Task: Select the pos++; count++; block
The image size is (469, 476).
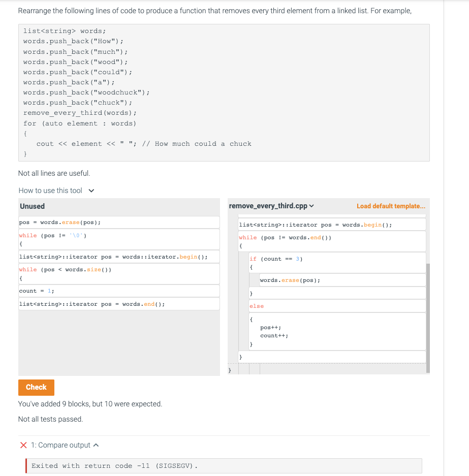Action: click(x=337, y=332)
